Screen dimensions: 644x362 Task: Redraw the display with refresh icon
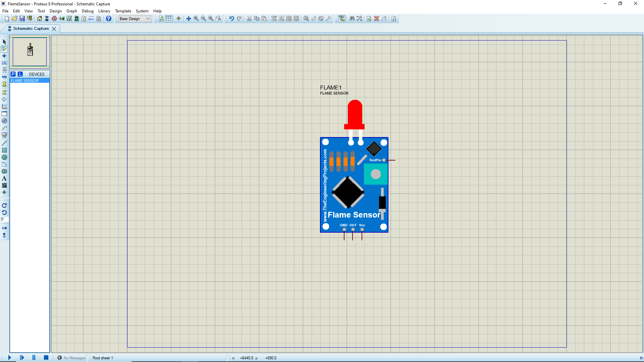(x=161, y=19)
